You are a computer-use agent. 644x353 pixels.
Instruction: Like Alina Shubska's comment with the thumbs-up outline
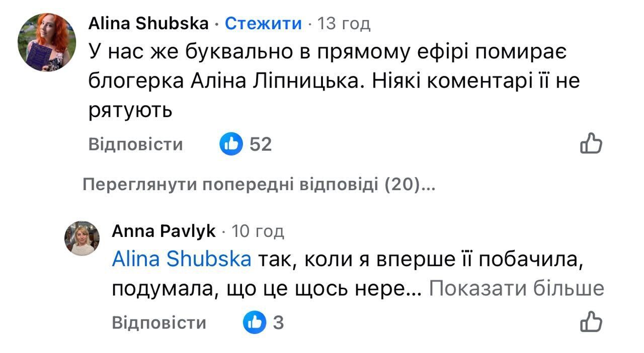coord(592,143)
